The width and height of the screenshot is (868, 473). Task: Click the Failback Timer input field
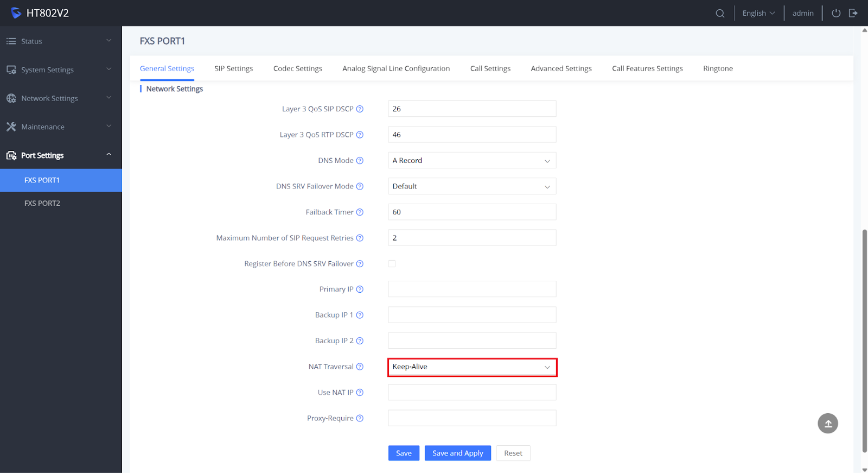[x=472, y=212]
